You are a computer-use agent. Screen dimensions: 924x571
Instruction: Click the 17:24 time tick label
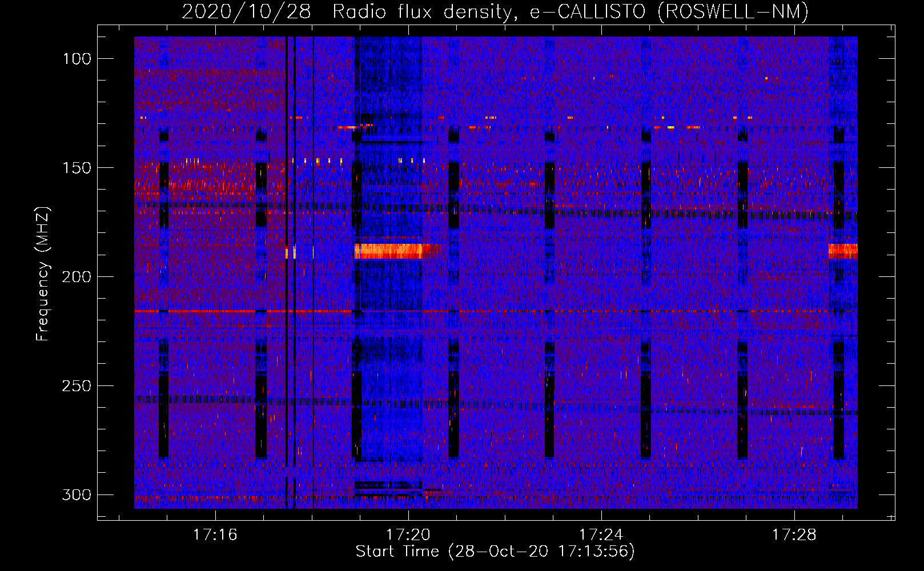point(601,535)
